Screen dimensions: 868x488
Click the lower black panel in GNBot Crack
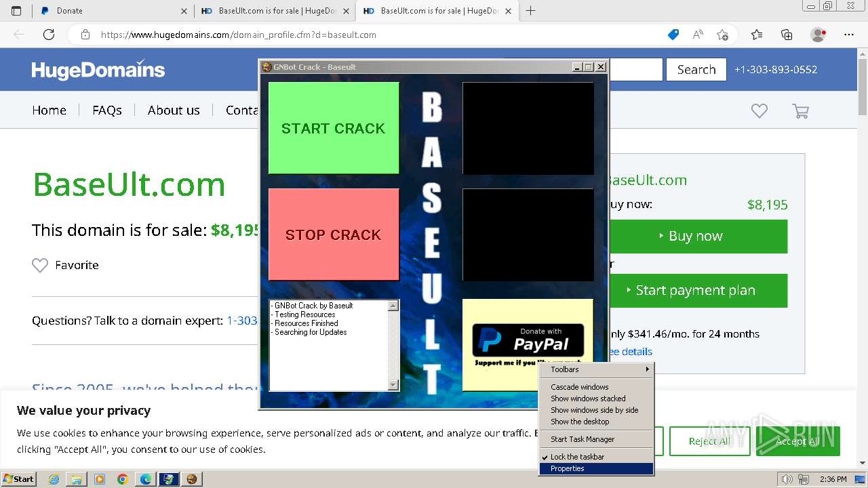[528, 235]
